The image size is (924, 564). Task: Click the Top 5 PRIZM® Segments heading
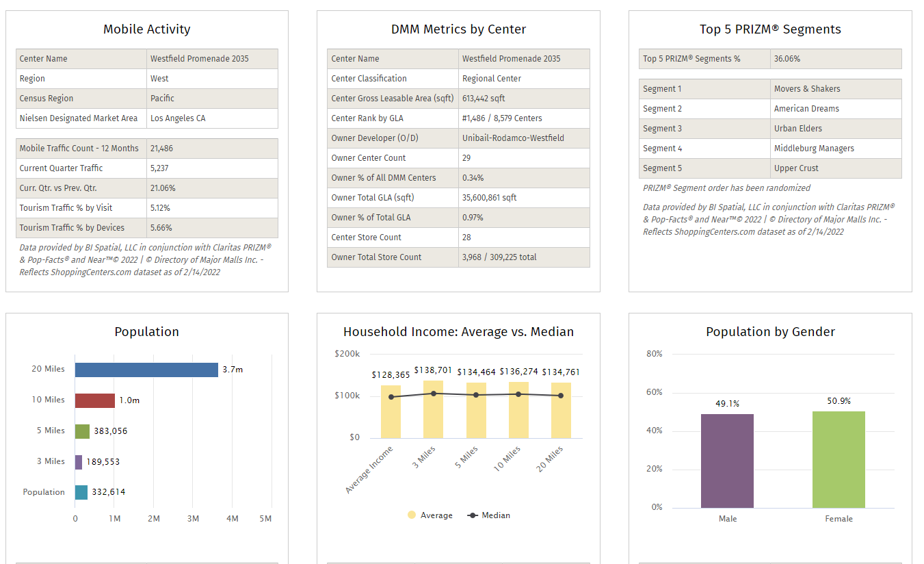770,29
